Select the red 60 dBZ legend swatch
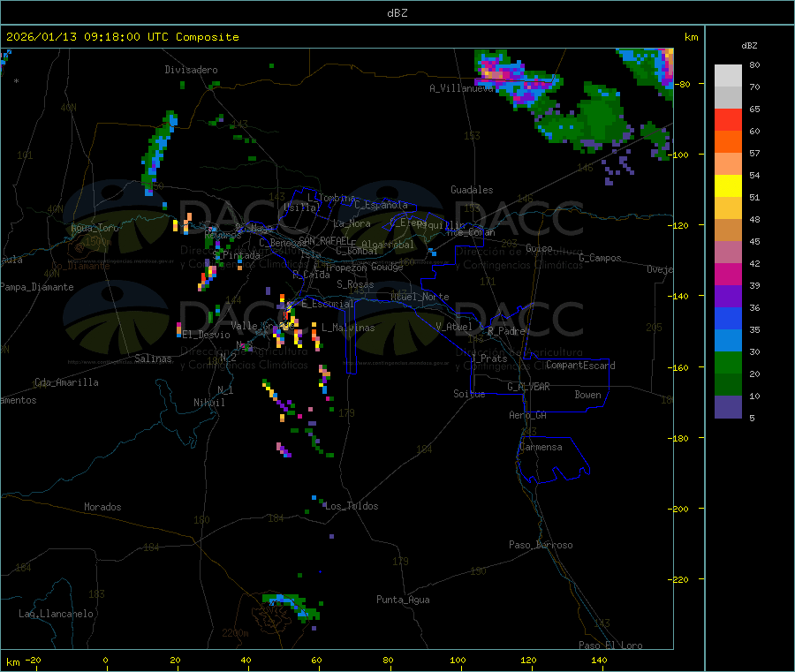 click(728, 119)
